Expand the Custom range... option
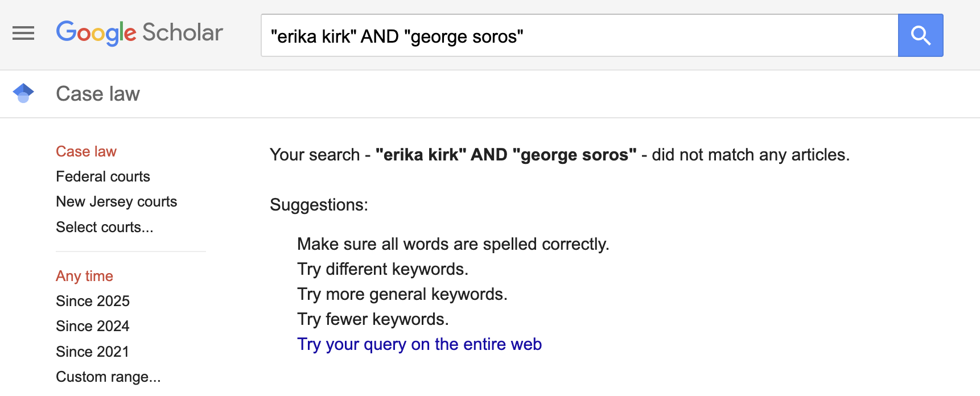Screen dimensions: 980x396 [108, 377]
